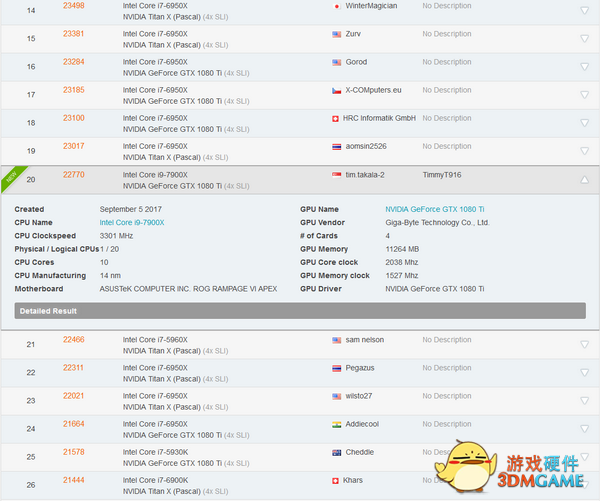This screenshot has height=501, width=600.
Task: Expand row 16 Gorod details arrow
Action: [x=584, y=67]
